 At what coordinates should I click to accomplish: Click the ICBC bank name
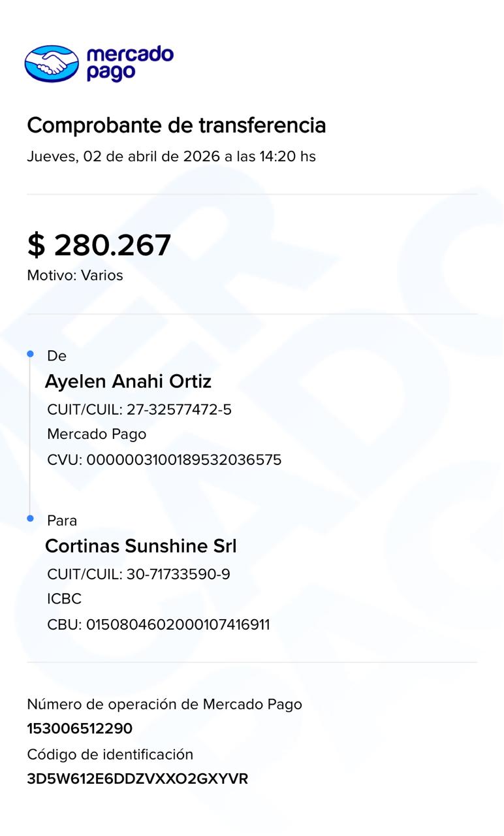pyautogui.click(x=64, y=599)
